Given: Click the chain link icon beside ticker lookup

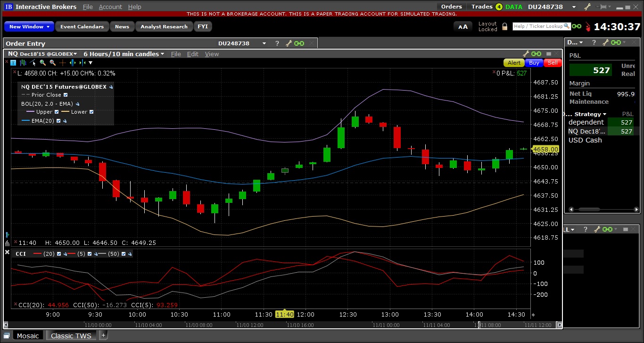Looking at the screenshot, I should 576,26.
